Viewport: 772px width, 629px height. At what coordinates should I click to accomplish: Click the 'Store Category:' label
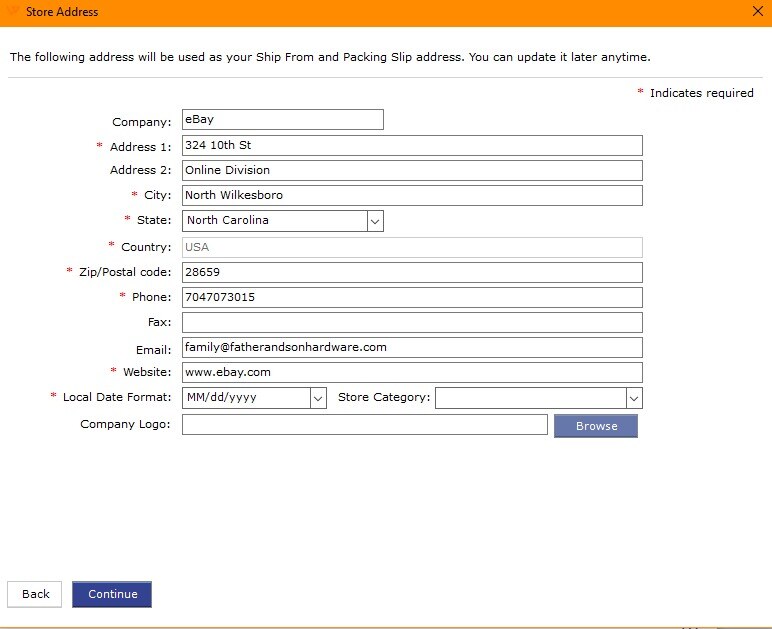(x=384, y=397)
